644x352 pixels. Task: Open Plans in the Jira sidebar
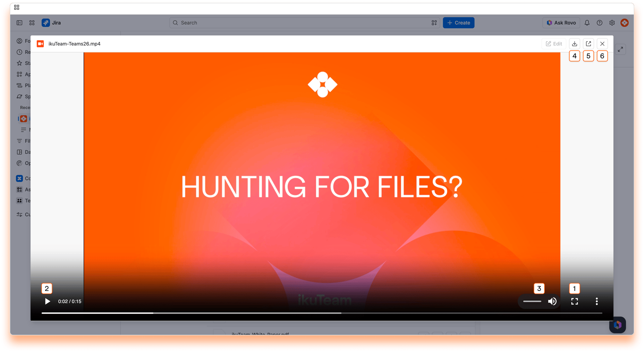tap(23, 85)
